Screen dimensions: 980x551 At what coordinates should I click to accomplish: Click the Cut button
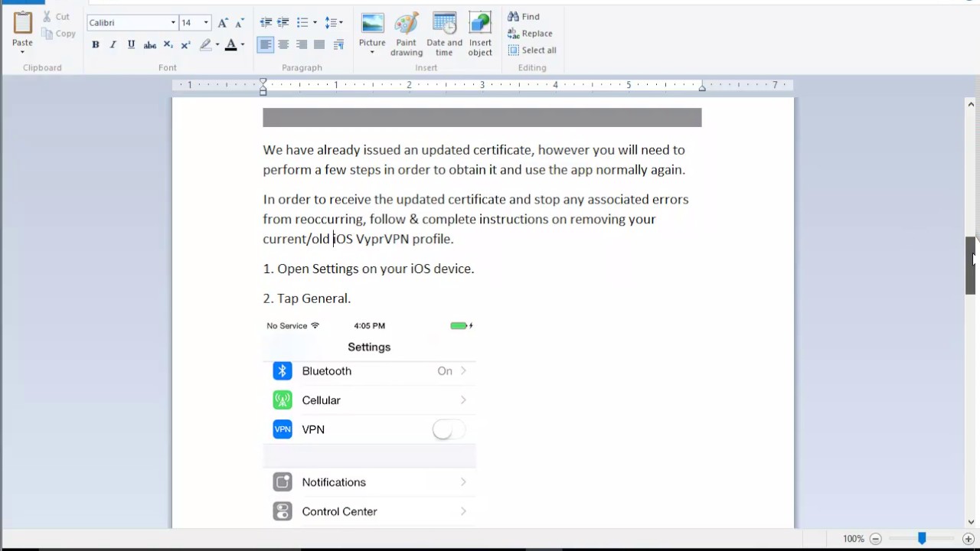[x=56, y=16]
